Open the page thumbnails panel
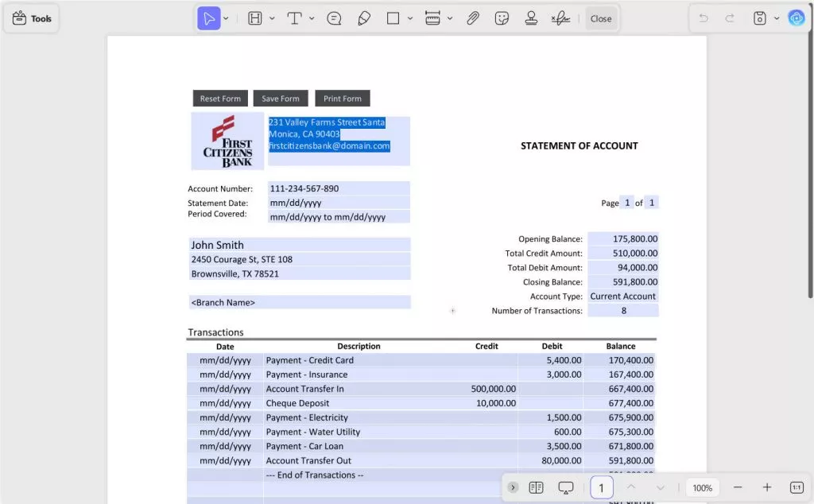The height and width of the screenshot is (504, 814). 537,487
